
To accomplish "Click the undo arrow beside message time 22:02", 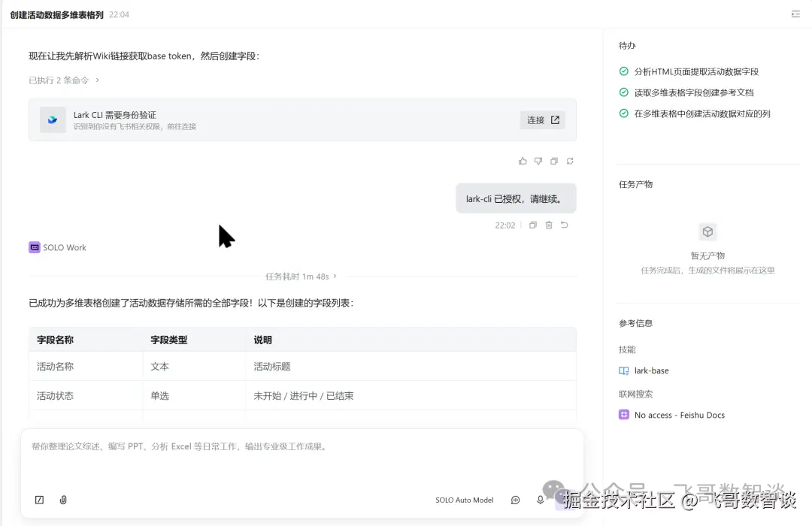I will point(565,225).
